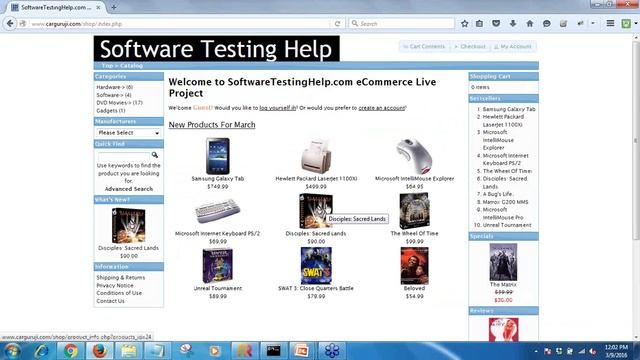The width and height of the screenshot is (640, 360).
Task: Click the Software Testing Help logo banner
Action: 216,49
